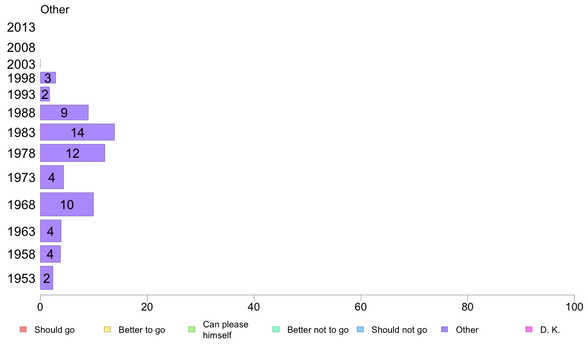This screenshot has height=364, width=588.
Task: Click the teal Better not to go swatch
Action: point(276,329)
